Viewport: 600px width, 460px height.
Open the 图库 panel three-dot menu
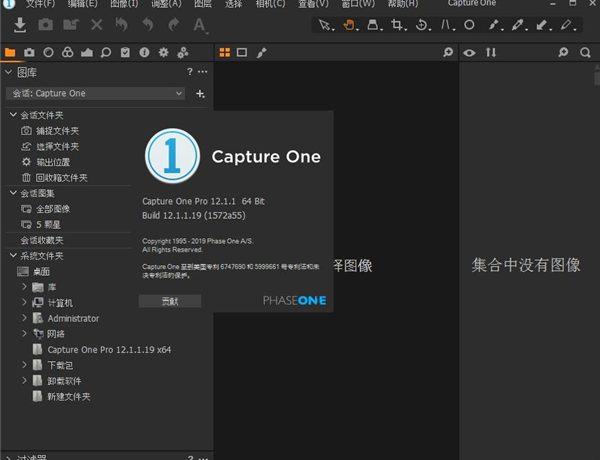(x=202, y=72)
